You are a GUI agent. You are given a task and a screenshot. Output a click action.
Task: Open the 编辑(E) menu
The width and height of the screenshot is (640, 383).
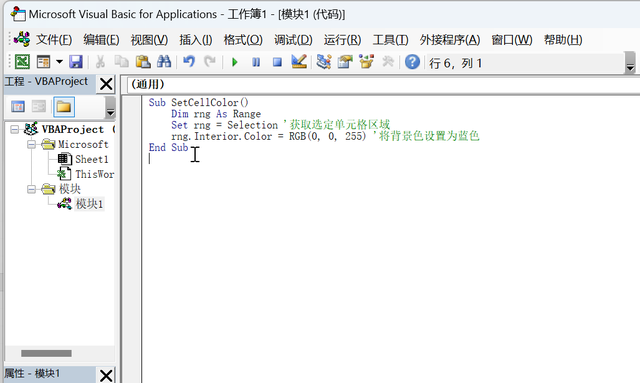pyautogui.click(x=101, y=40)
